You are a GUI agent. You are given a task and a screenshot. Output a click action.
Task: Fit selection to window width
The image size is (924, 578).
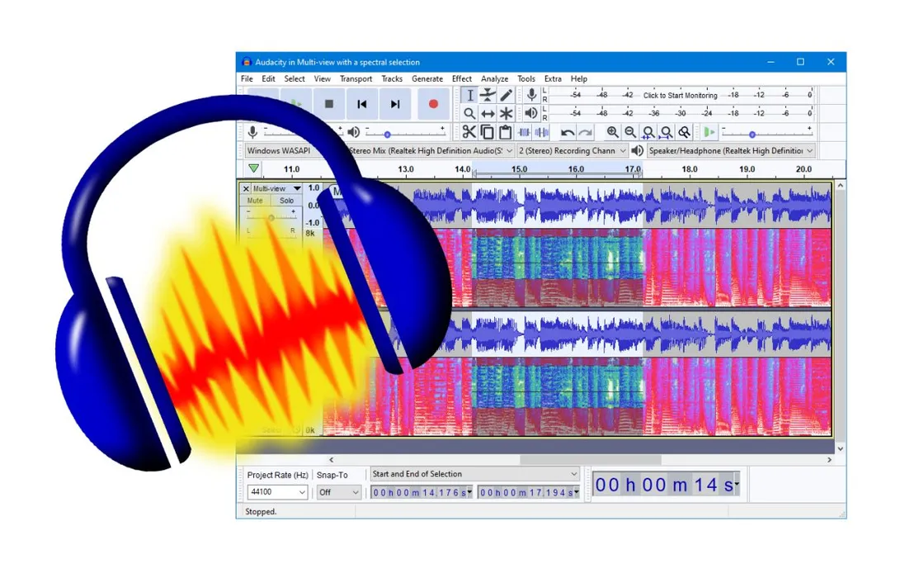click(648, 133)
